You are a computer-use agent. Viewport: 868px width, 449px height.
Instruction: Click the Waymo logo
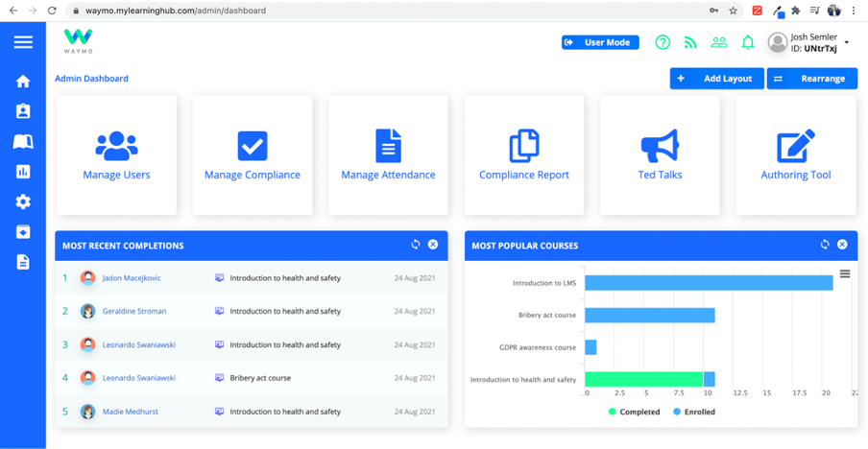(x=78, y=41)
